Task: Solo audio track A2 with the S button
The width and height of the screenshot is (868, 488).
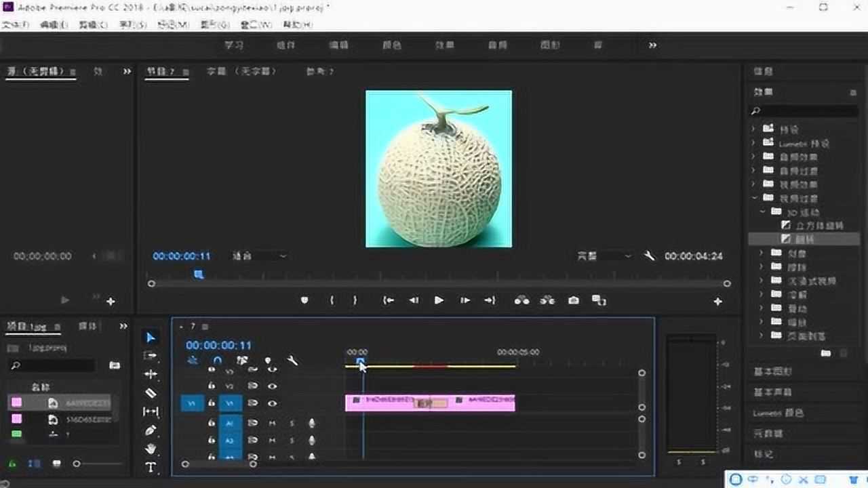Action: pyautogui.click(x=290, y=439)
